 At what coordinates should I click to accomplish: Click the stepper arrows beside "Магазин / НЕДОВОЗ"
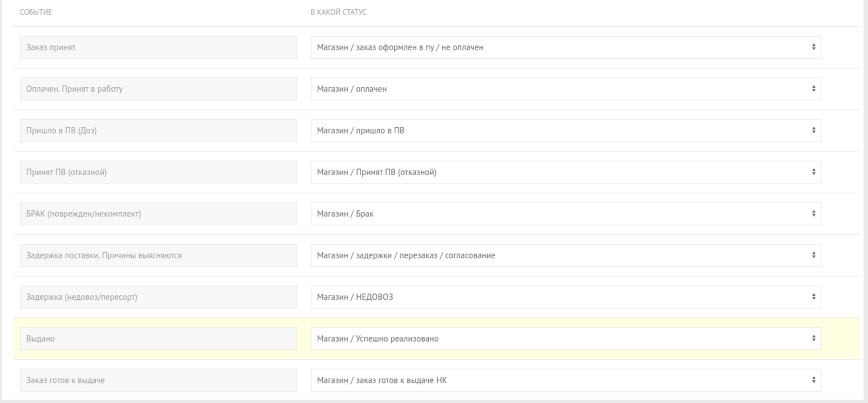click(x=814, y=297)
